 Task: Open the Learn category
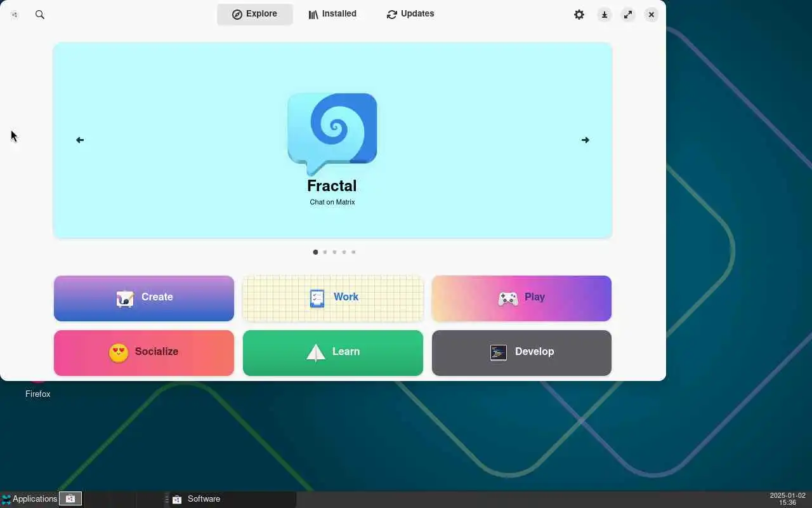click(x=333, y=353)
